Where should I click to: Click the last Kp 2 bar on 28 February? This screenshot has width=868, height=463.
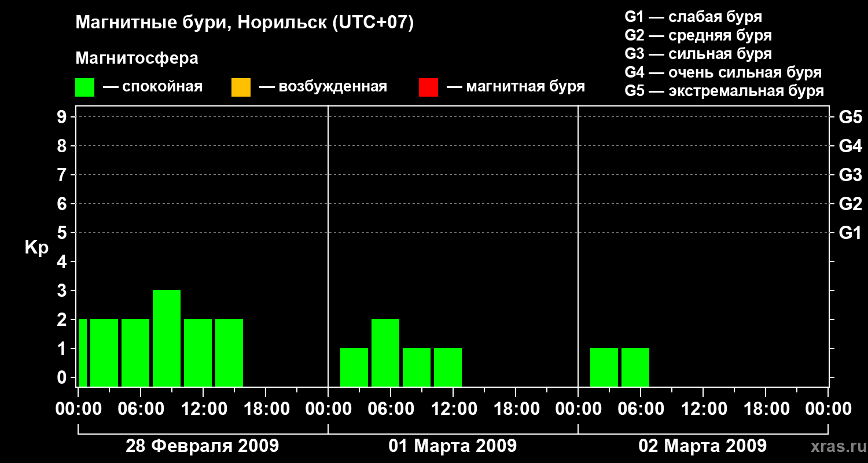tap(229, 352)
